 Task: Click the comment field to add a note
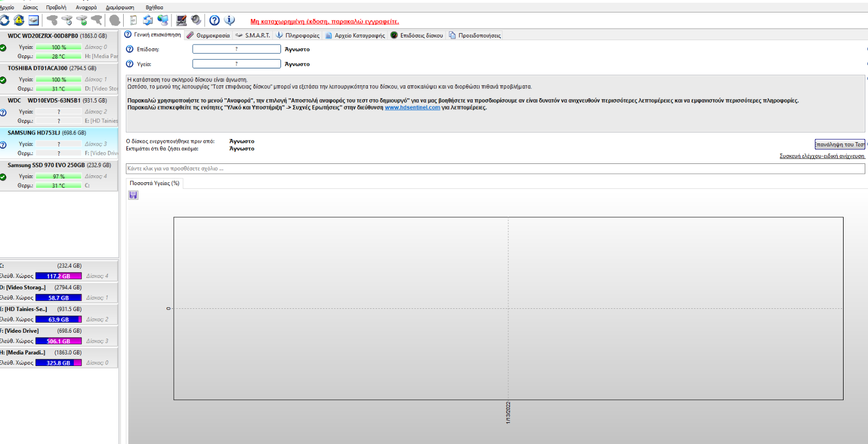495,169
